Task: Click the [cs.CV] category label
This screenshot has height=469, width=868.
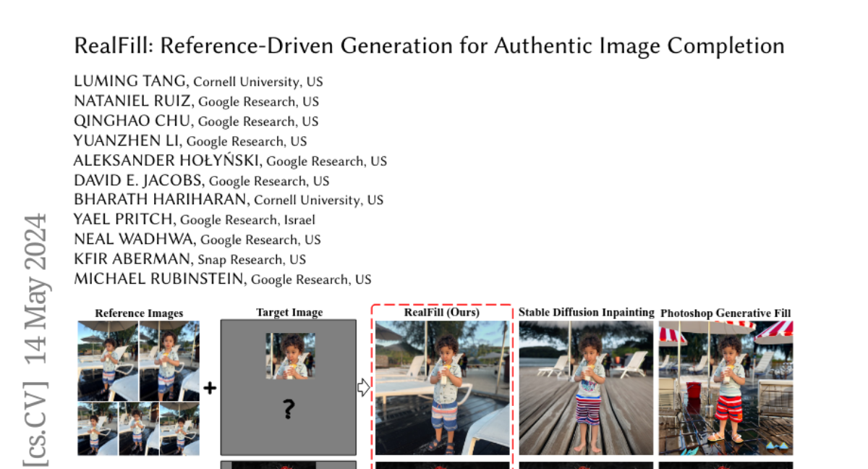Action: pos(36,422)
